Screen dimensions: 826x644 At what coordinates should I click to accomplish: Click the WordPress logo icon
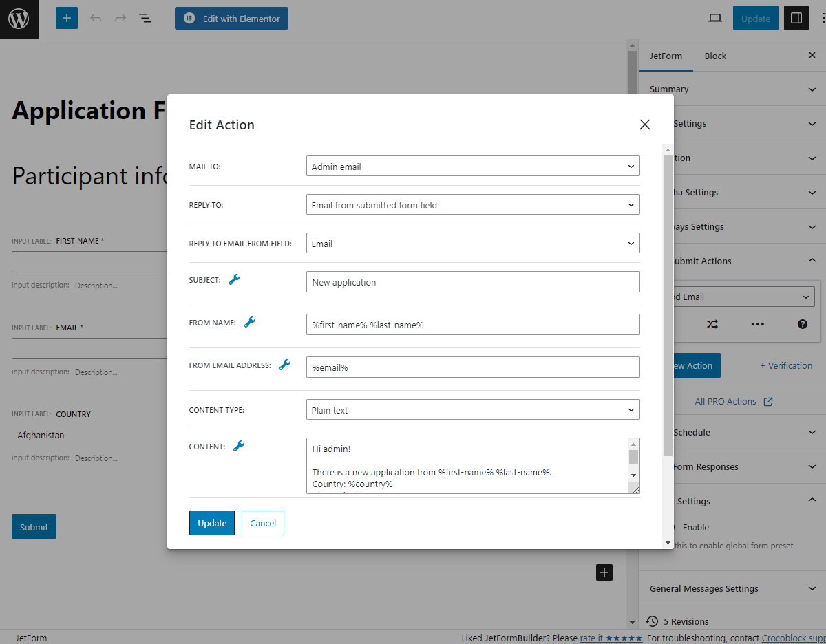pyautogui.click(x=19, y=19)
